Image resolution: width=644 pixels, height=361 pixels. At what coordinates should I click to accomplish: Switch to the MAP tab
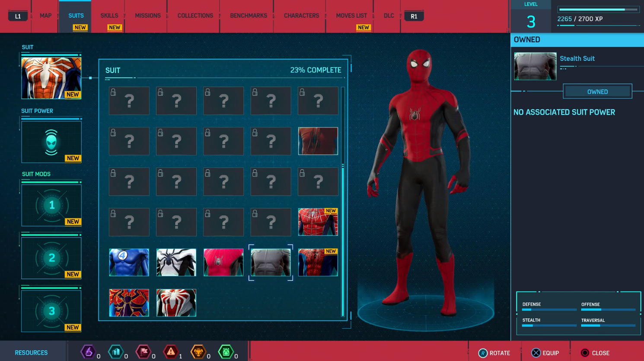pyautogui.click(x=45, y=16)
